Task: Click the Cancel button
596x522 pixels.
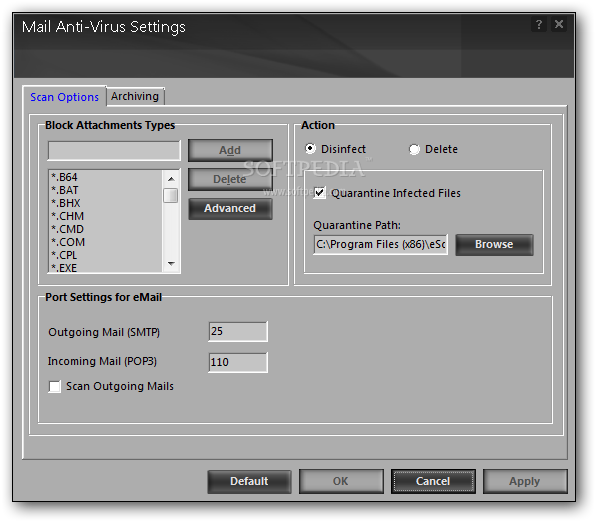Action: click(433, 481)
